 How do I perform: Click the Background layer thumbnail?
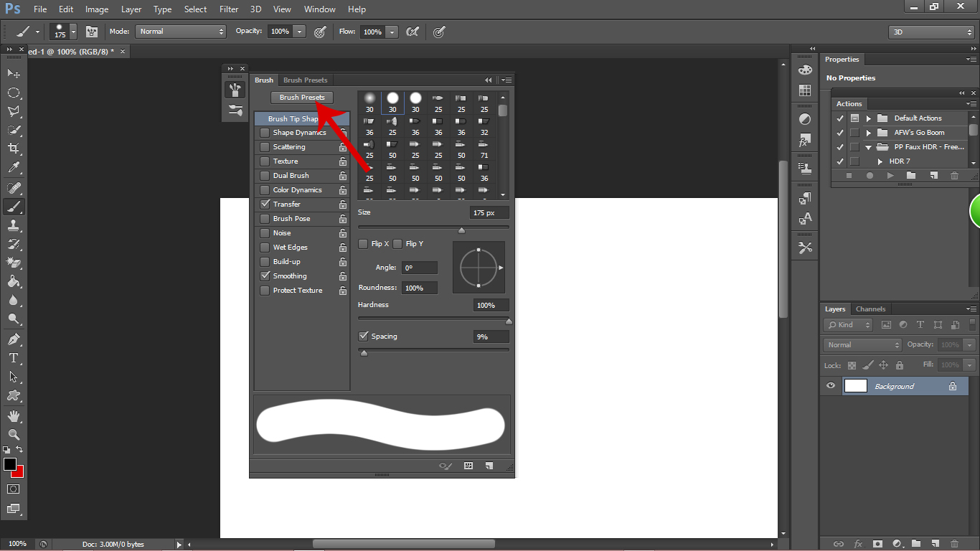pos(855,386)
